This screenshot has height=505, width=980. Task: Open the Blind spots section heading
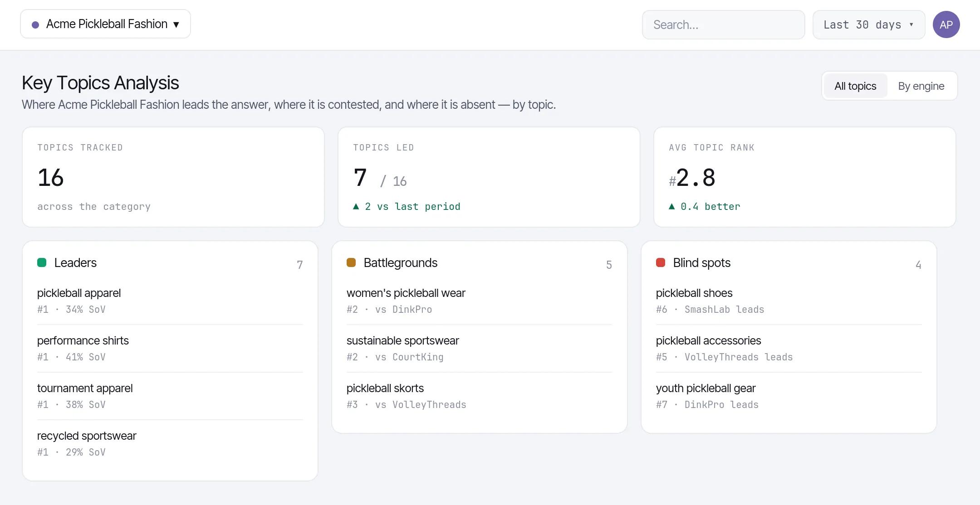(701, 263)
